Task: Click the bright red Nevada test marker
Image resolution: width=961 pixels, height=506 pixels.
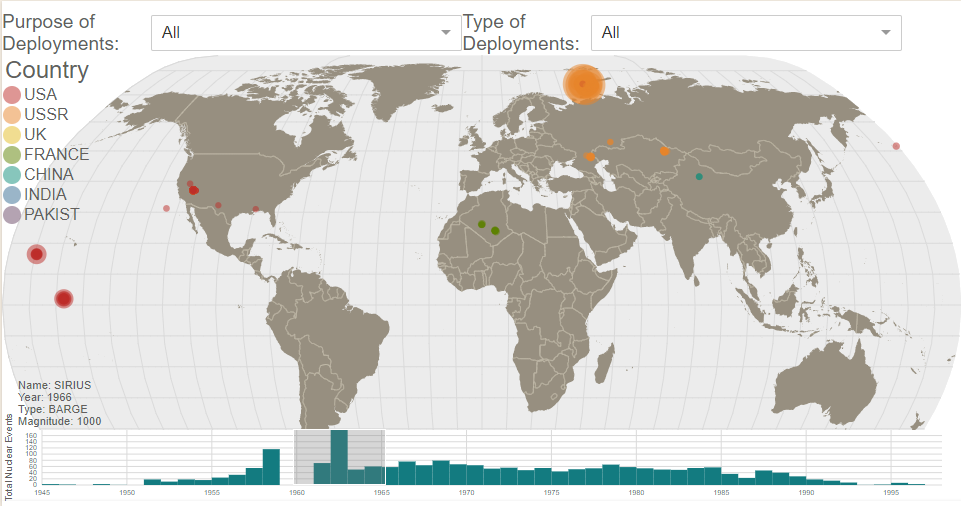Action: click(x=194, y=191)
